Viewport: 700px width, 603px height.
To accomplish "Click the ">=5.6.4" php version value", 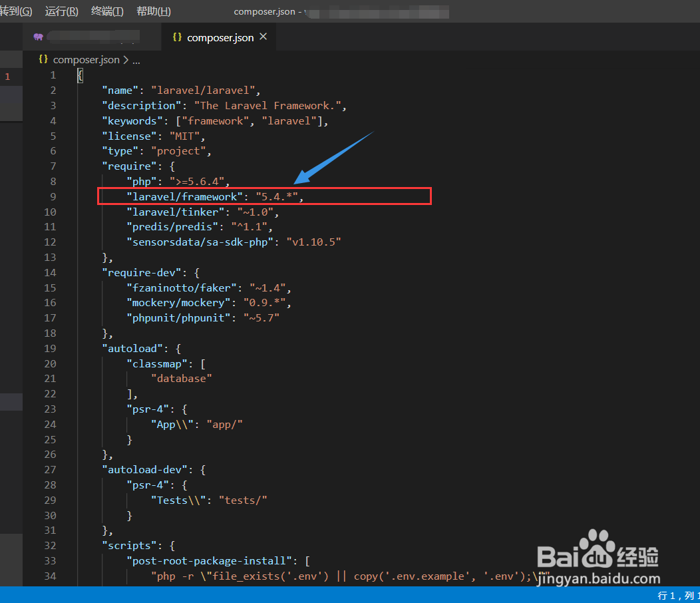I will 197,182.
